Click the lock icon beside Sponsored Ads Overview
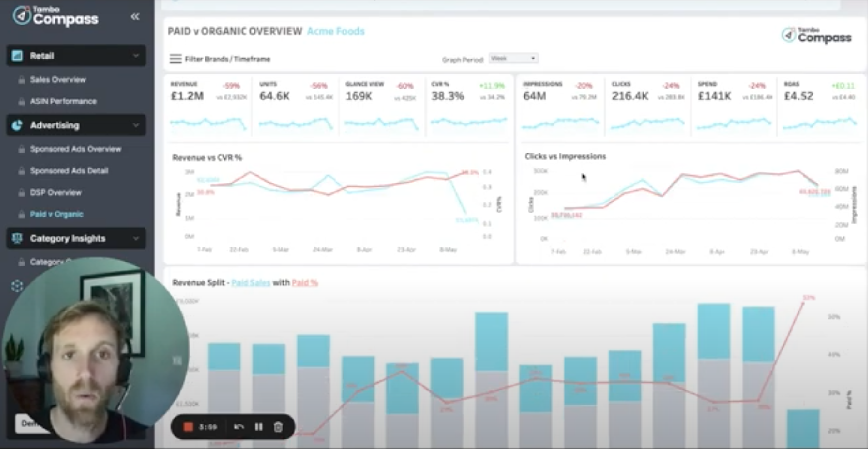 (21, 149)
